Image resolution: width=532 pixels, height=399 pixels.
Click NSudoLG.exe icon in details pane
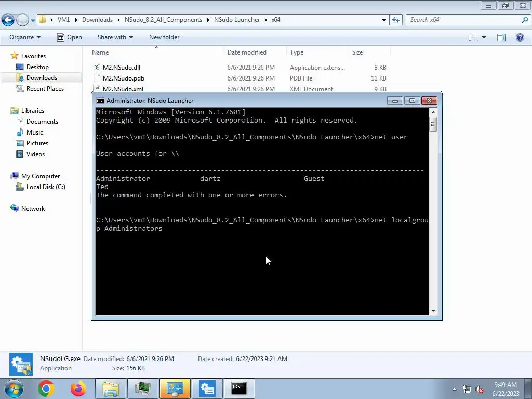(x=21, y=364)
